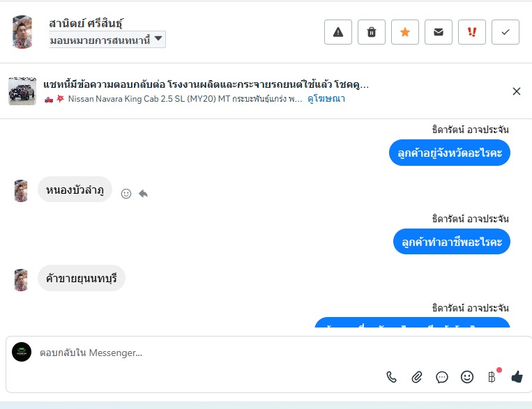Mark conversation as unread with envelope icon
532x409 pixels.
439,32
